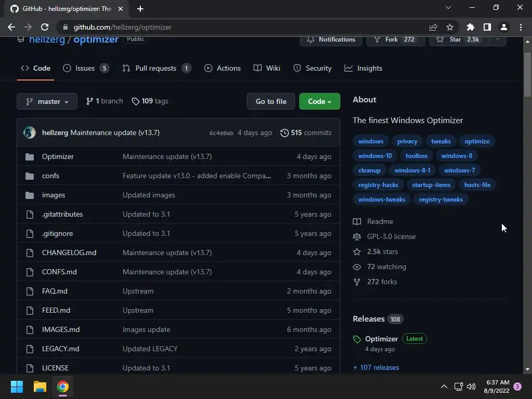Click the hellzerg owner link in the header
Image resolution: width=532 pixels, height=399 pixels.
(47, 39)
